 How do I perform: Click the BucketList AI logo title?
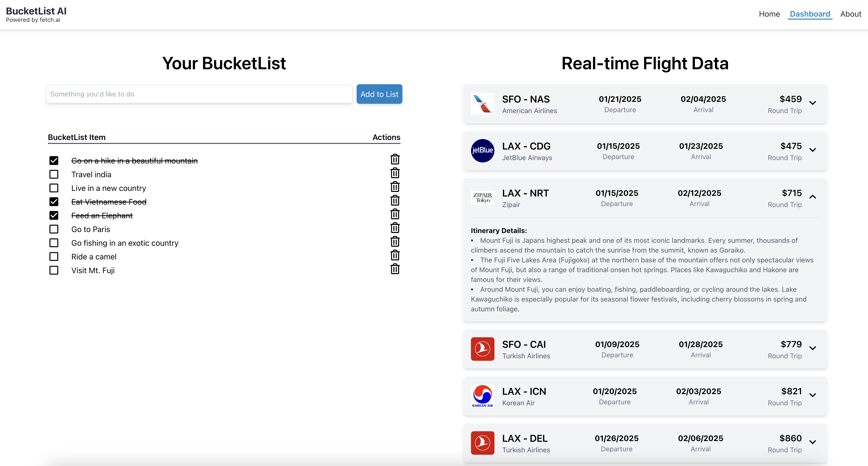pos(36,11)
